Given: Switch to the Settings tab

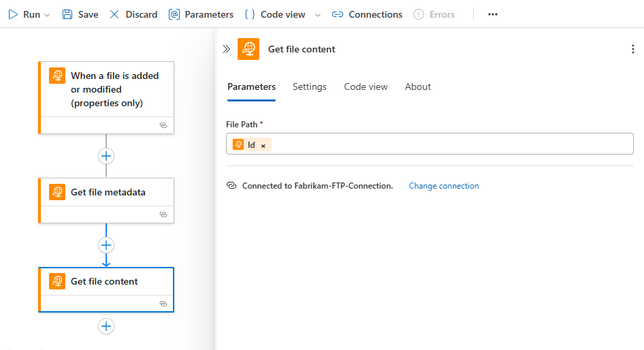Looking at the screenshot, I should 310,86.
